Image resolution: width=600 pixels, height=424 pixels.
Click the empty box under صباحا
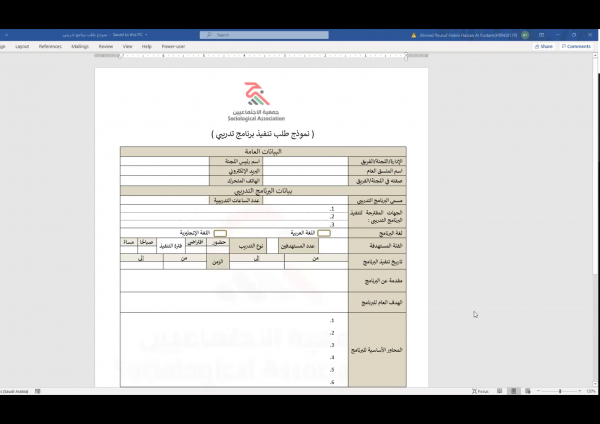(x=147, y=250)
